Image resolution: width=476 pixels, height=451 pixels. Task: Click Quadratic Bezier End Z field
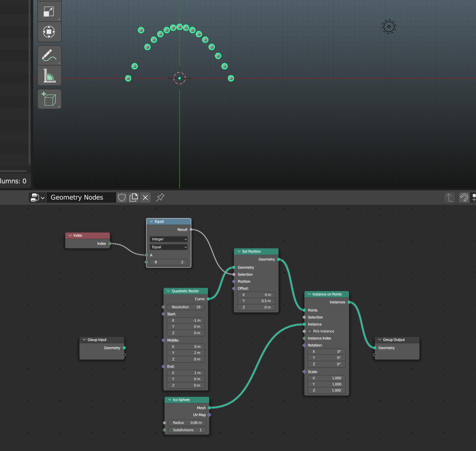click(186, 385)
